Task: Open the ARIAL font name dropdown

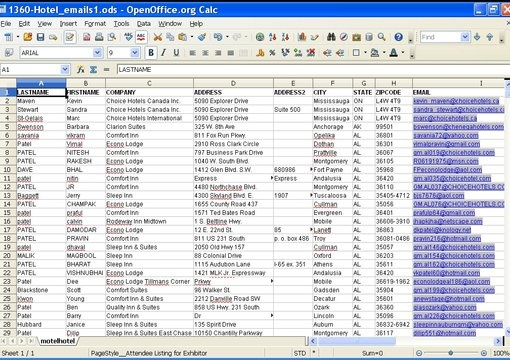Action: 97,53
